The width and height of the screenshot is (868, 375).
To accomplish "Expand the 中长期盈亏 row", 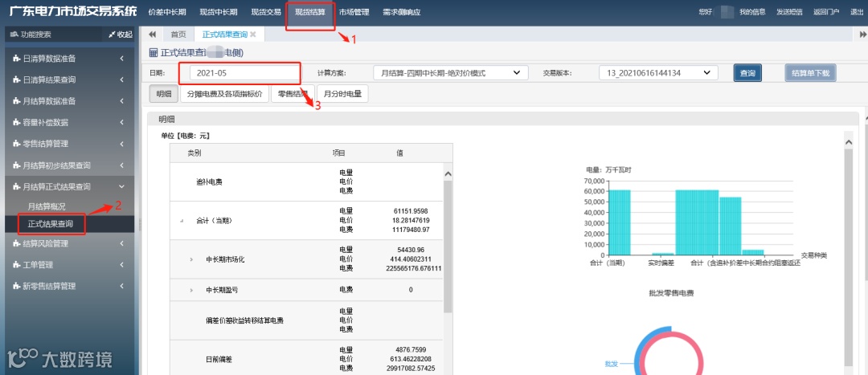I will 191,290.
